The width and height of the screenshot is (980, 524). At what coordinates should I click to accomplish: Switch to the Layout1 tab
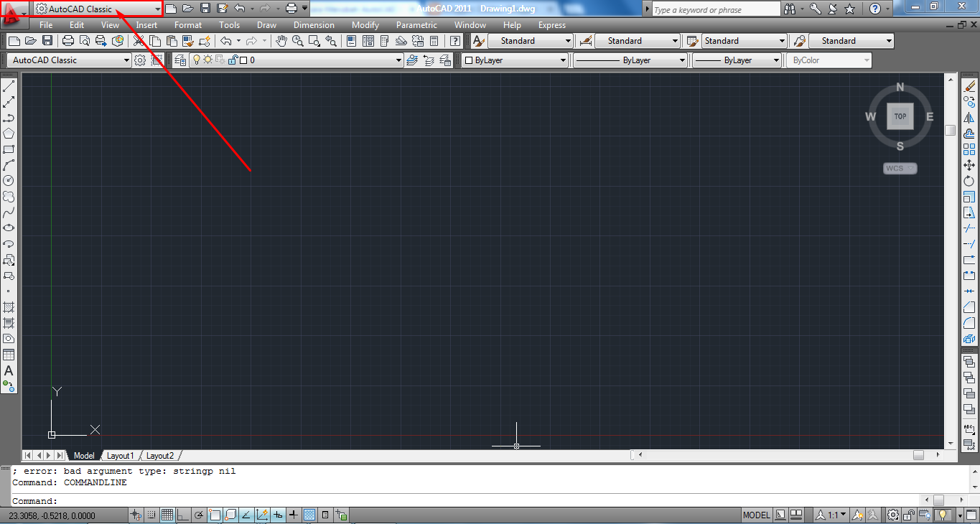121,456
